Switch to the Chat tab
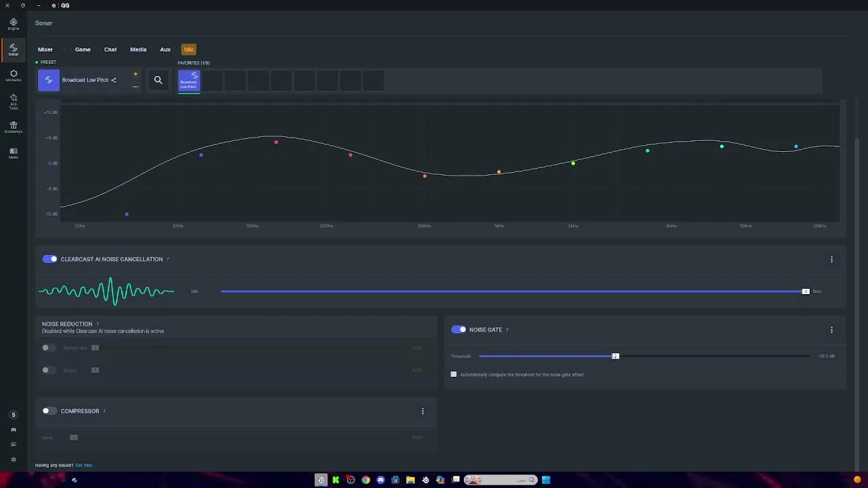This screenshot has width=868, height=488. pos(111,49)
